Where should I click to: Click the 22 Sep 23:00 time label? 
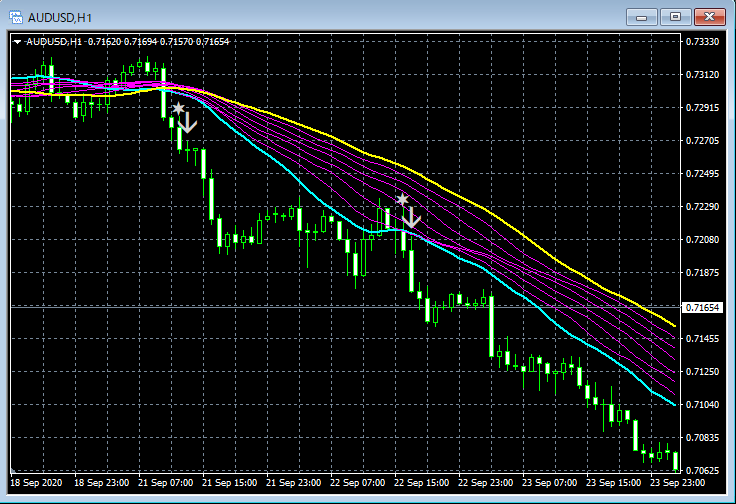pos(486,483)
